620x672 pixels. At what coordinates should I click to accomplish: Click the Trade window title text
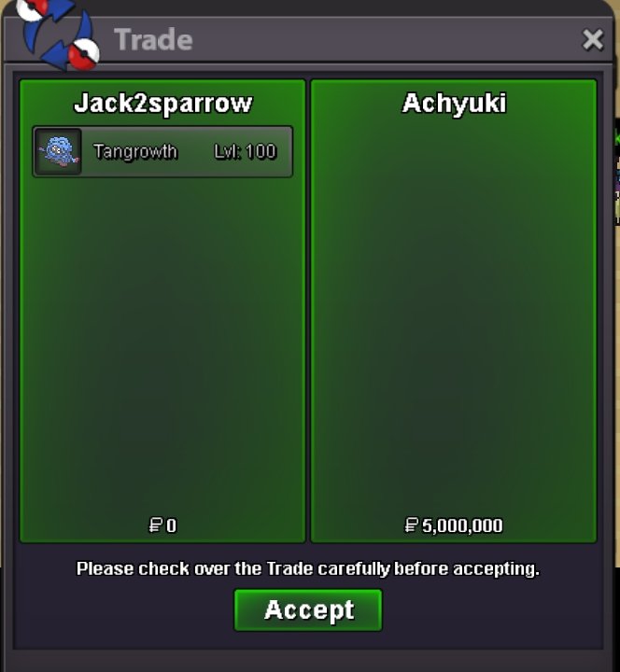[x=153, y=39]
